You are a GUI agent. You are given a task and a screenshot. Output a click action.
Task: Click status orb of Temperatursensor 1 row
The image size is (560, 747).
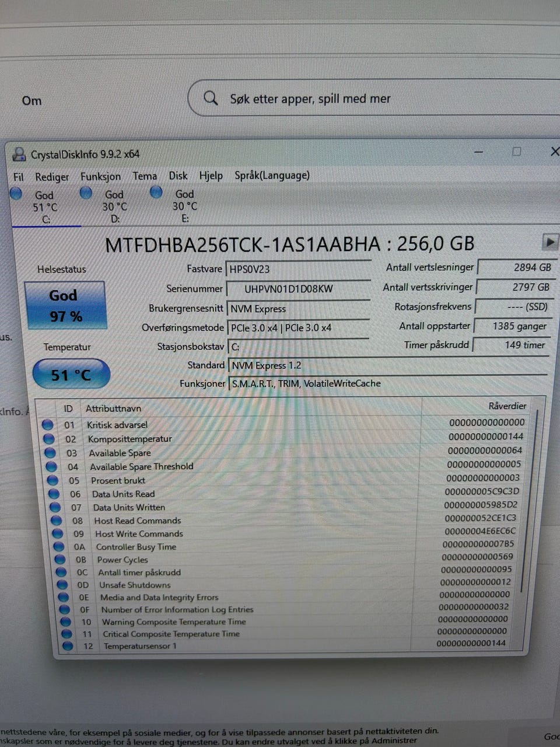click(x=68, y=646)
